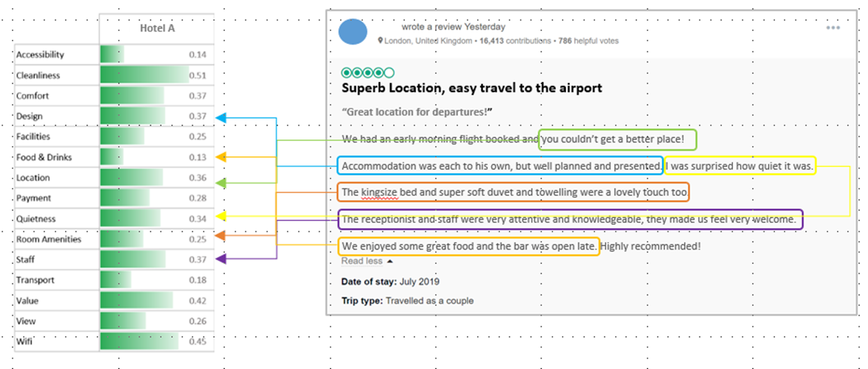Screen dimensions: 868x369
Task: Click the orange arrowhead at Room Amenities
Action: pyautogui.click(x=221, y=235)
